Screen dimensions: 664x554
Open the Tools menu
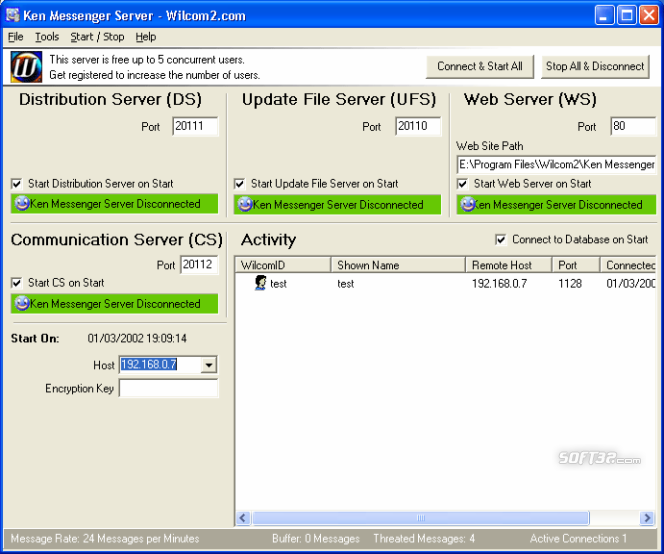47,37
